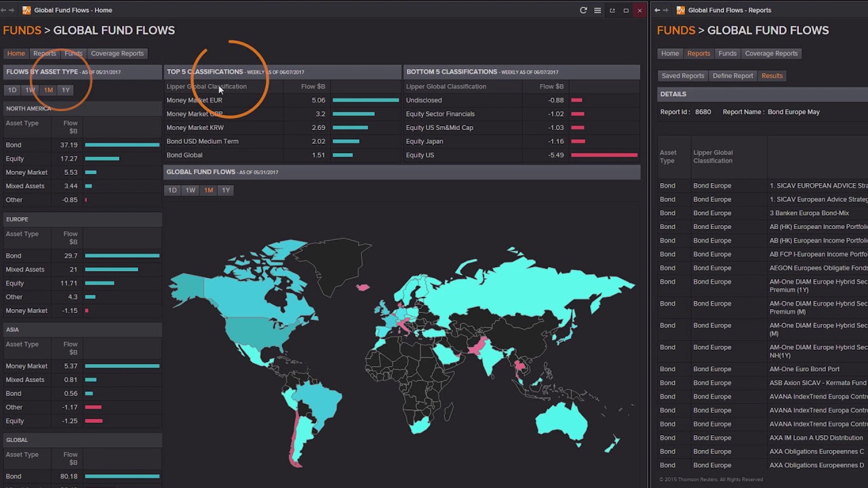The image size is (868, 488).
Task: Click Money Market KRW classification
Action: [x=195, y=127]
